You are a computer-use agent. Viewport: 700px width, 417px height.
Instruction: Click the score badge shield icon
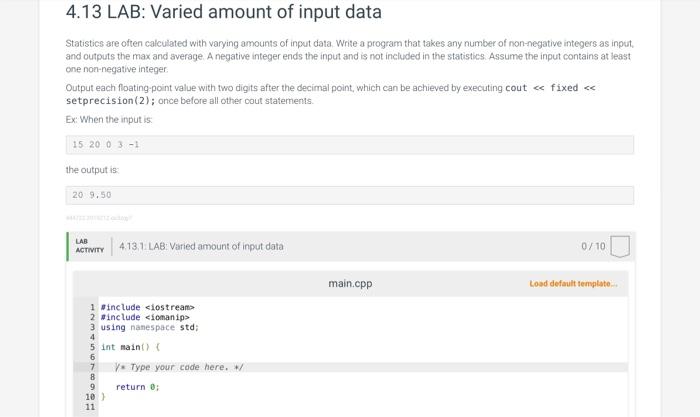point(620,246)
